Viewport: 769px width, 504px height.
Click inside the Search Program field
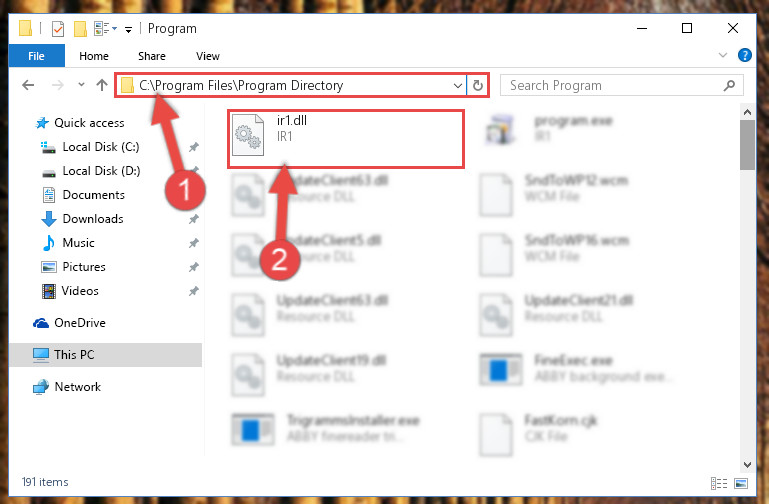(x=613, y=86)
